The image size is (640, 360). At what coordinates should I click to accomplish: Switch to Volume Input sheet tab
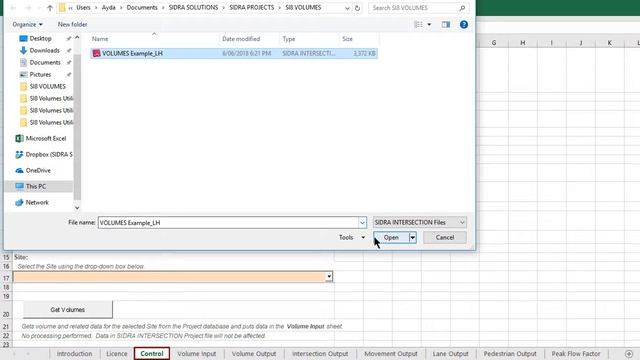[197, 354]
